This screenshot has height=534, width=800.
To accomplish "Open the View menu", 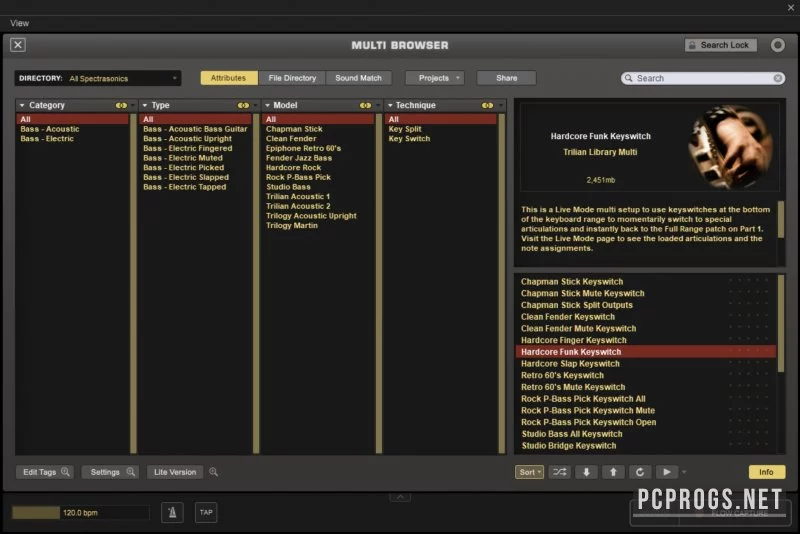I will click(x=19, y=23).
